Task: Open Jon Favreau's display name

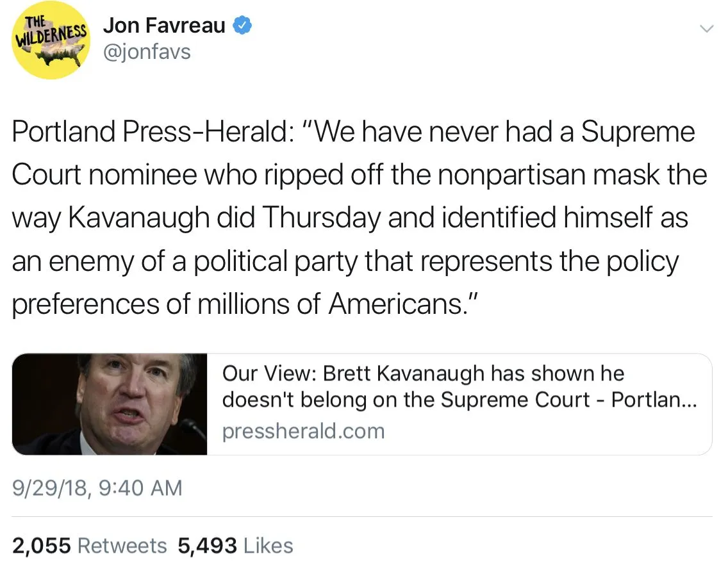Action: [164, 26]
